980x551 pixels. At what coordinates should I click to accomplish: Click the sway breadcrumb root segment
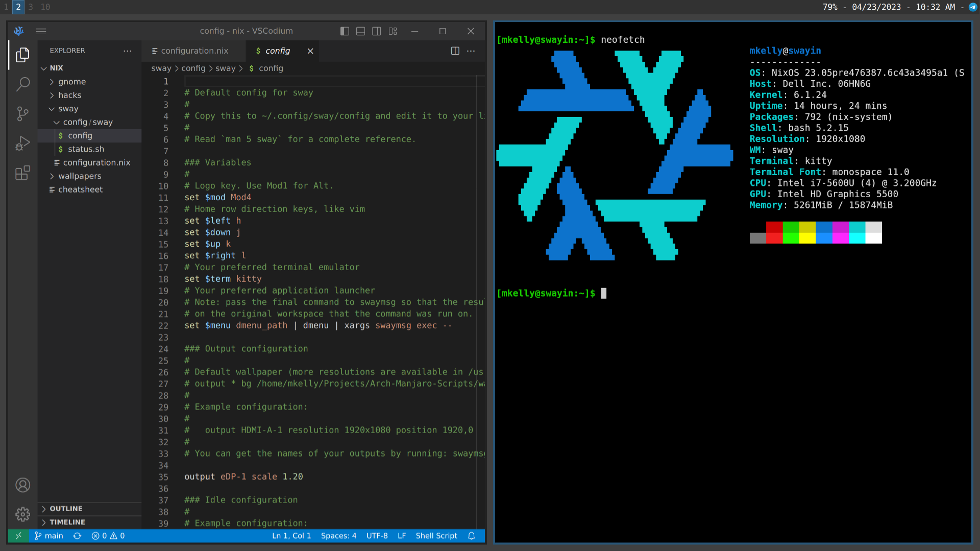coord(161,68)
